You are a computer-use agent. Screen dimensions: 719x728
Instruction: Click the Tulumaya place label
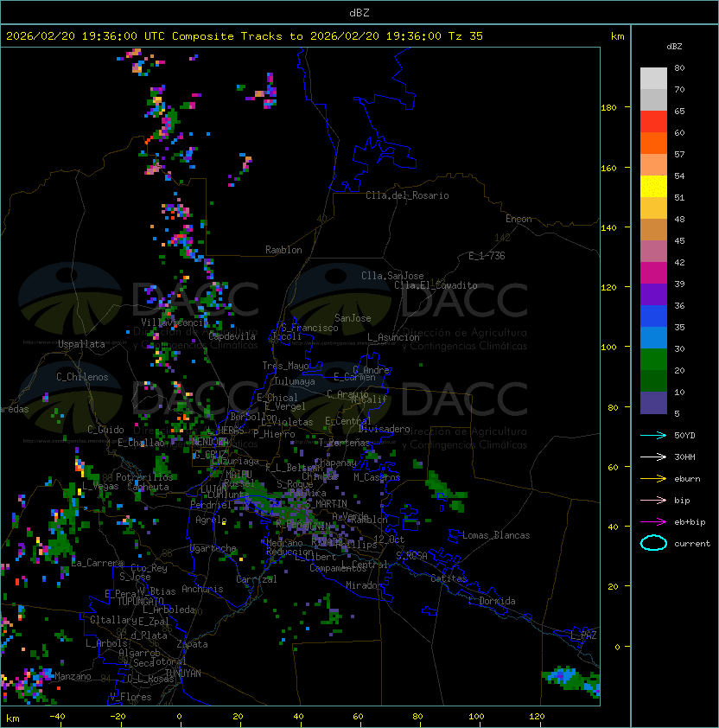(295, 381)
